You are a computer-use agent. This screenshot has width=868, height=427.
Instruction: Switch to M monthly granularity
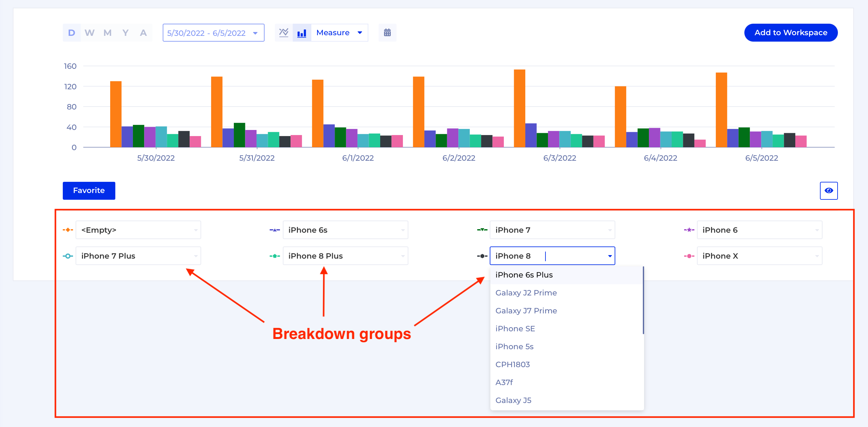tap(108, 33)
